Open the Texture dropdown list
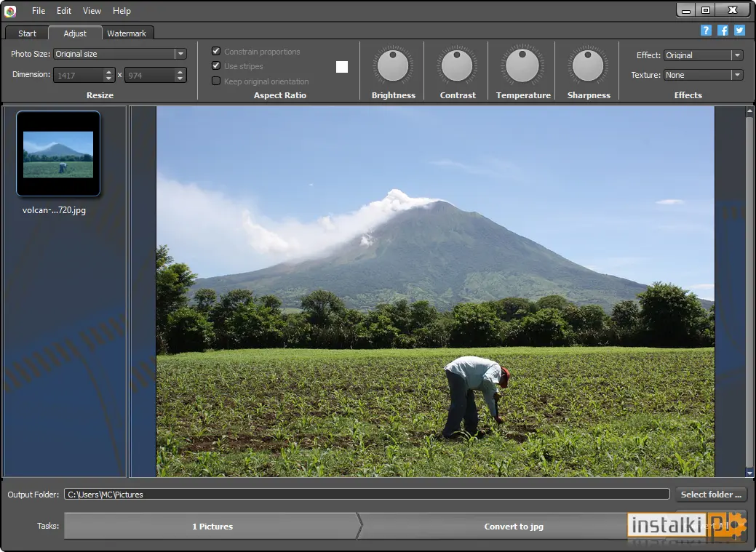The height and width of the screenshot is (552, 756). pos(737,75)
